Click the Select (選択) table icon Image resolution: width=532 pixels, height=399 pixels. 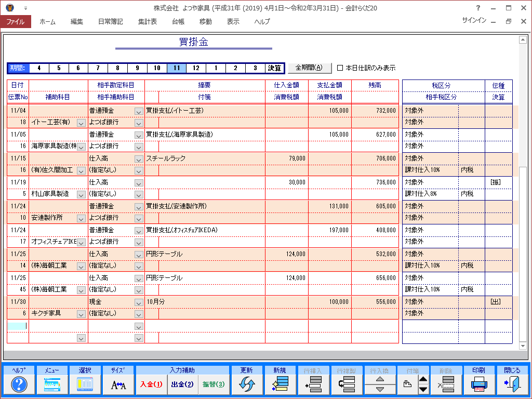85,384
